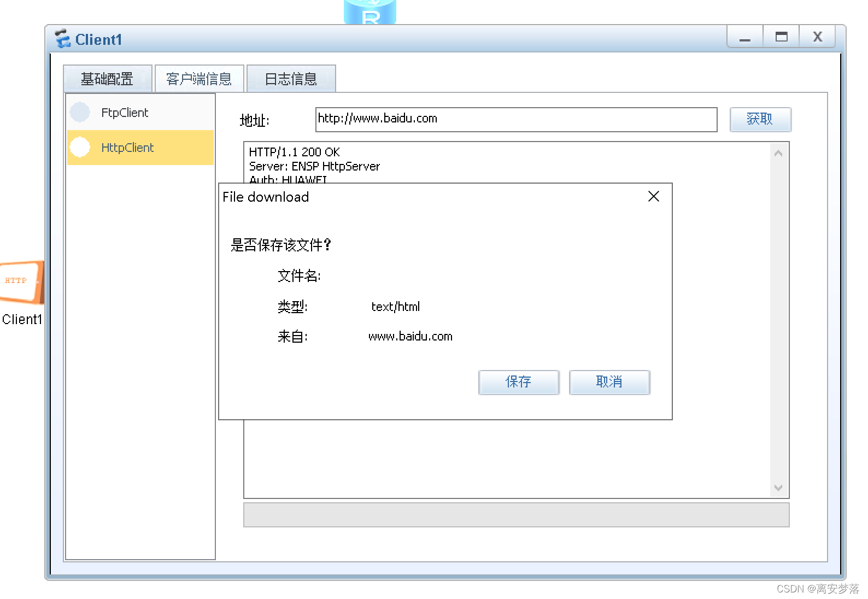Switch to the 客户端信息 tab

(199, 79)
